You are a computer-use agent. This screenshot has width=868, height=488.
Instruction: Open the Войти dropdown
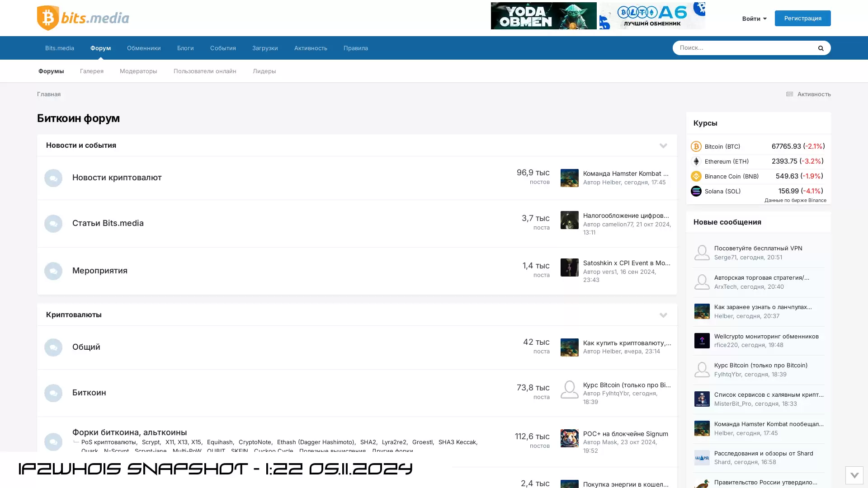pos(754,19)
